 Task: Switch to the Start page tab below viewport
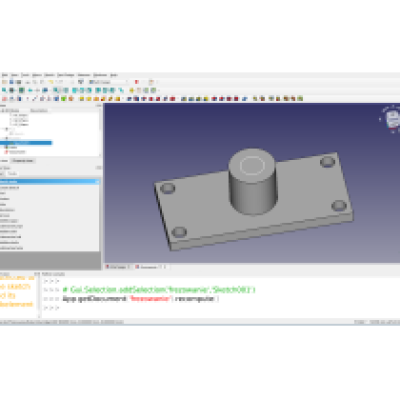(x=118, y=267)
